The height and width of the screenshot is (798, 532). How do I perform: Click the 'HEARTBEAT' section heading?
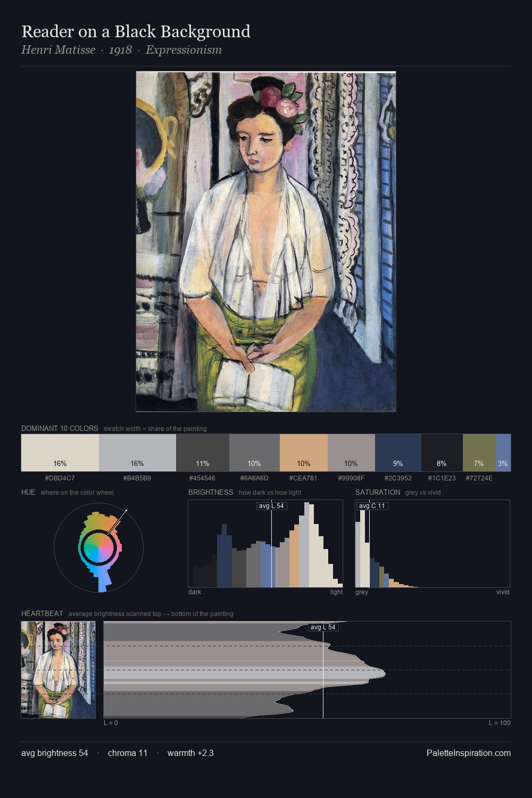pos(42,613)
